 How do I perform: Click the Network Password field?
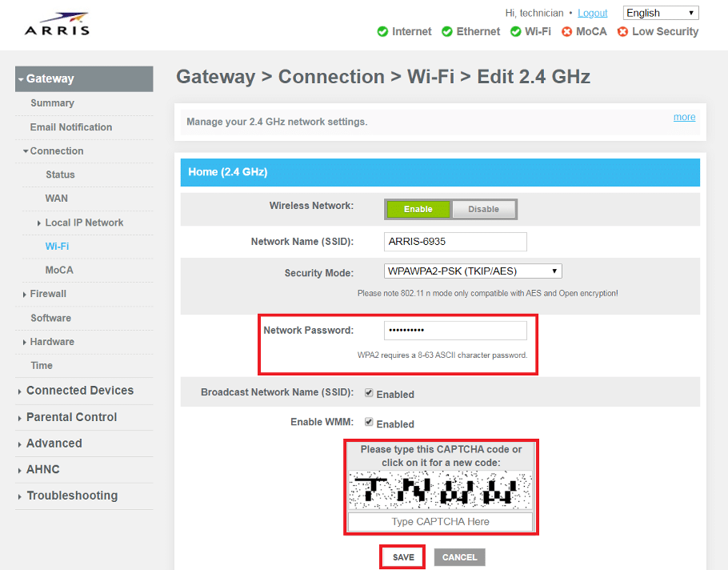pos(455,331)
